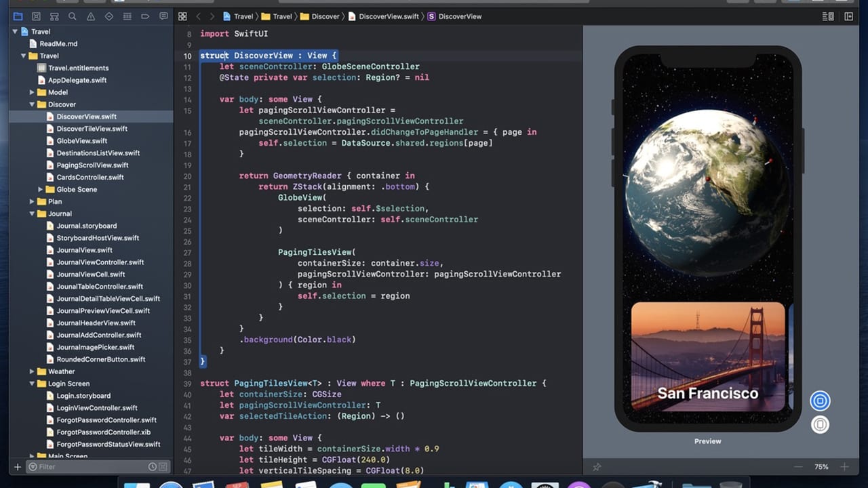Click the PagingTilesView call on line 27

(x=317, y=252)
